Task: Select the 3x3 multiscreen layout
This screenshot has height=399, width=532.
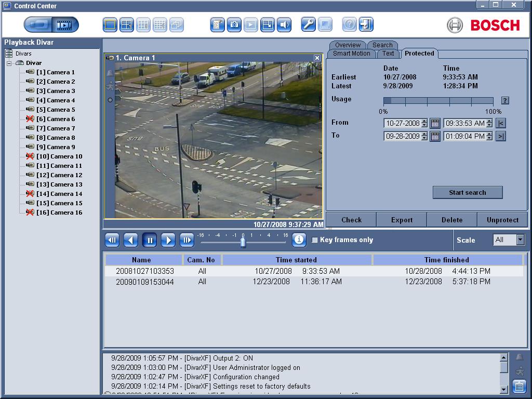Action: 143,25
